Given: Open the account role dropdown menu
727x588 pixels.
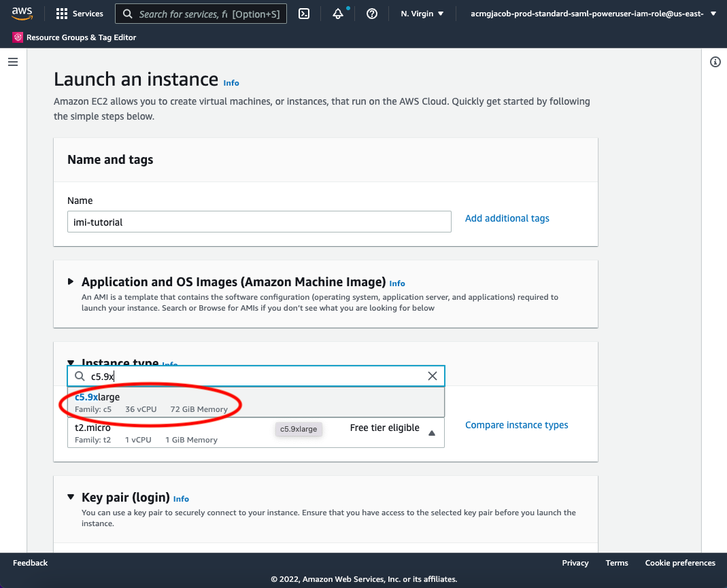Looking at the screenshot, I should tap(594, 14).
